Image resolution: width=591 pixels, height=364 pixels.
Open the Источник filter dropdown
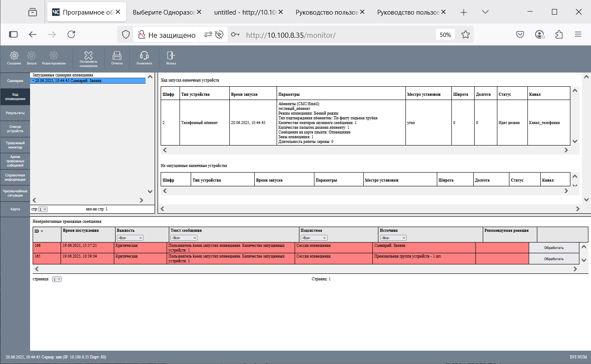point(393,238)
